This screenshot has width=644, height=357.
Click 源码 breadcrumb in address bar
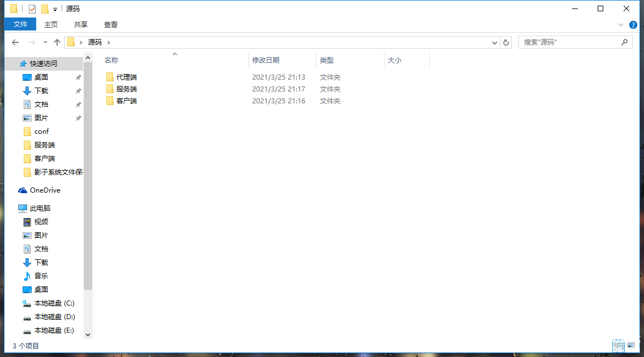coord(95,42)
